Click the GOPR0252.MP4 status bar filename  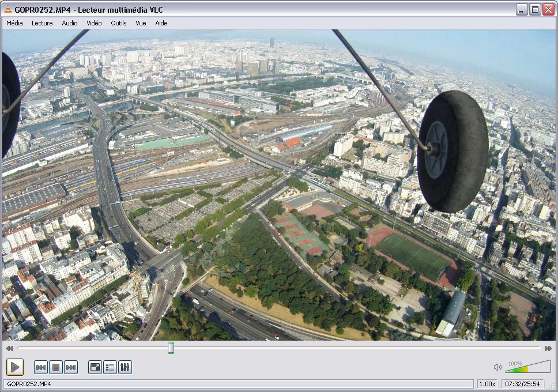pos(29,384)
